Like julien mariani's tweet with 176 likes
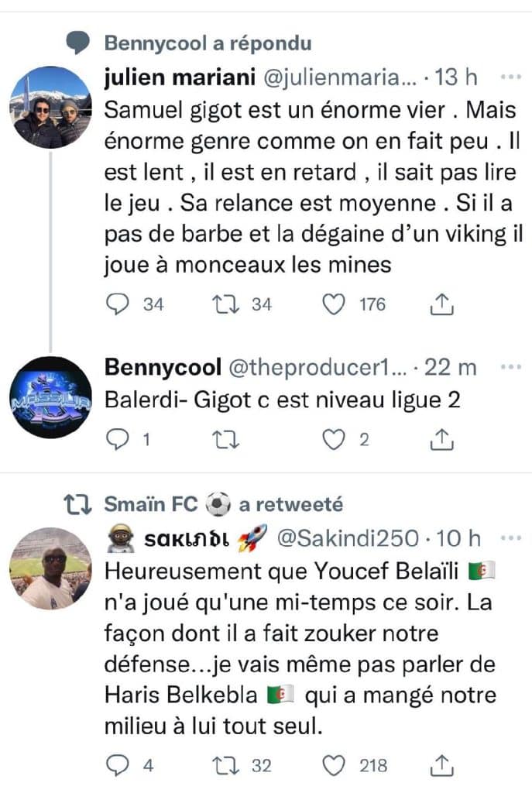532x793 pixels. click(x=334, y=305)
